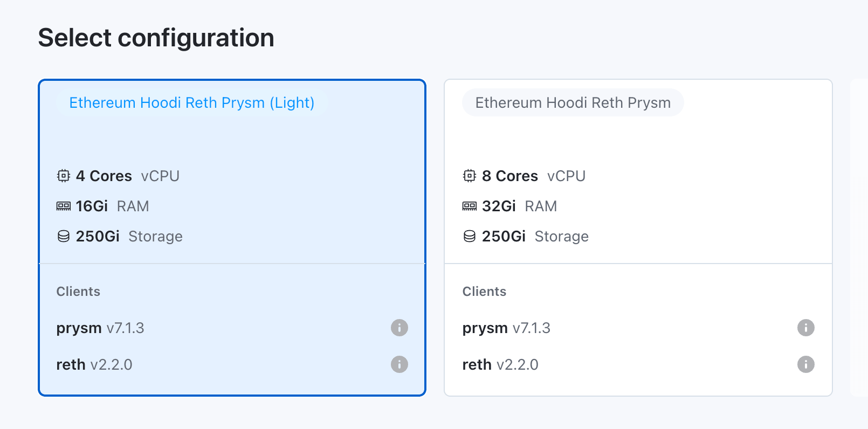
Task: Click the 4 Cores vCPU text
Action: coord(128,176)
